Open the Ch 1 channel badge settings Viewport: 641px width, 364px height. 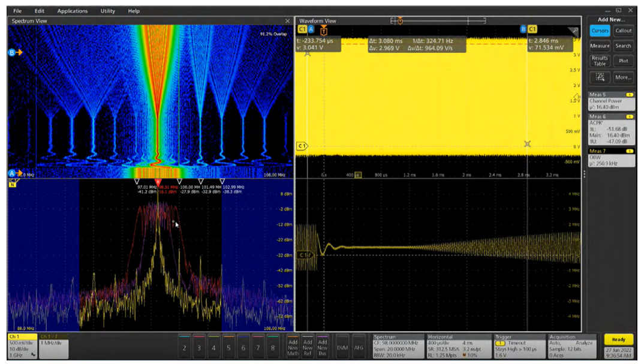tap(22, 347)
